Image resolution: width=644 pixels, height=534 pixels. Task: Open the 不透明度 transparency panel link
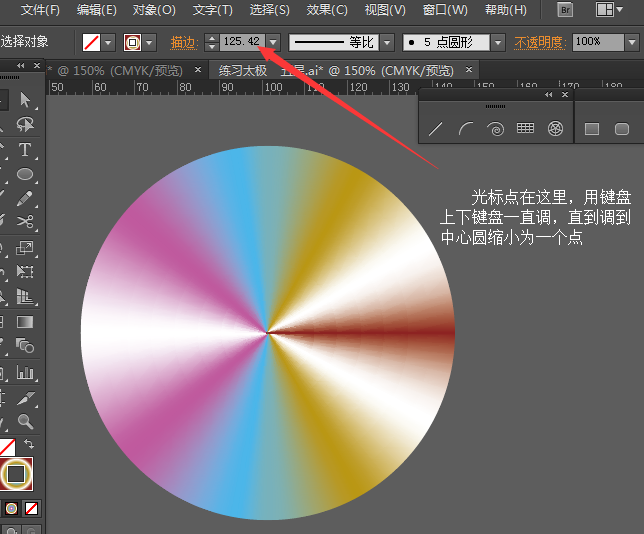540,42
